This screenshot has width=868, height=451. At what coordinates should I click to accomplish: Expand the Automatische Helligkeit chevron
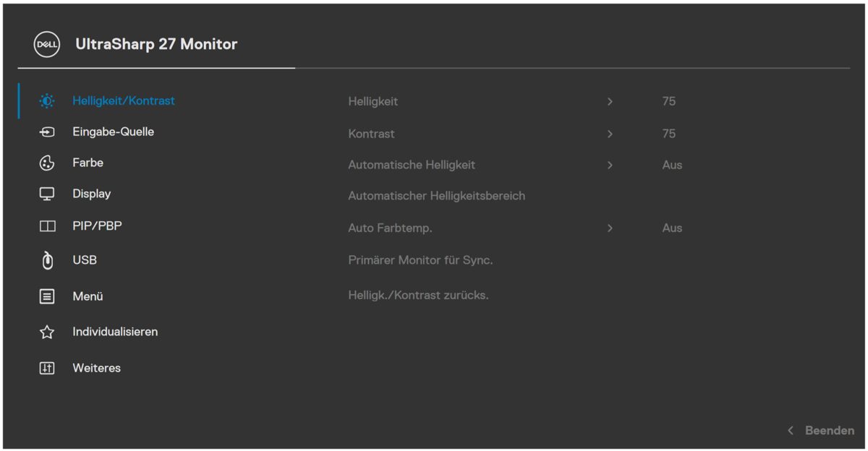(x=610, y=166)
